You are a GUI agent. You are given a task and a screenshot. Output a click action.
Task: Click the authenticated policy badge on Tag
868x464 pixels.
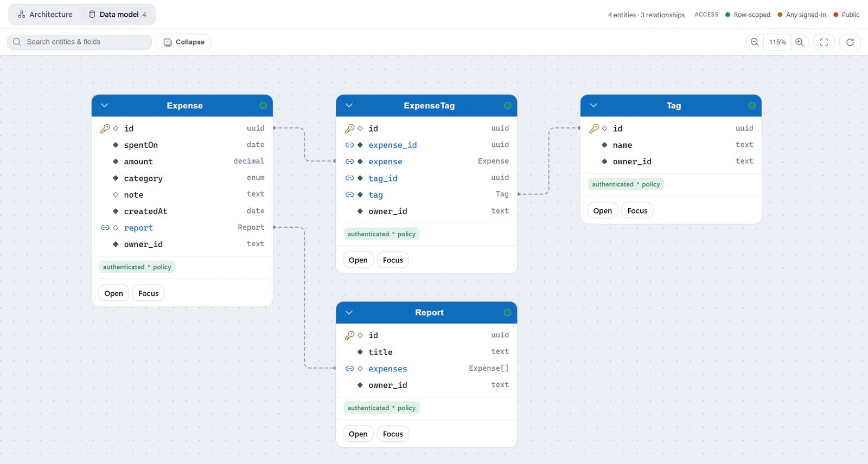click(x=626, y=184)
